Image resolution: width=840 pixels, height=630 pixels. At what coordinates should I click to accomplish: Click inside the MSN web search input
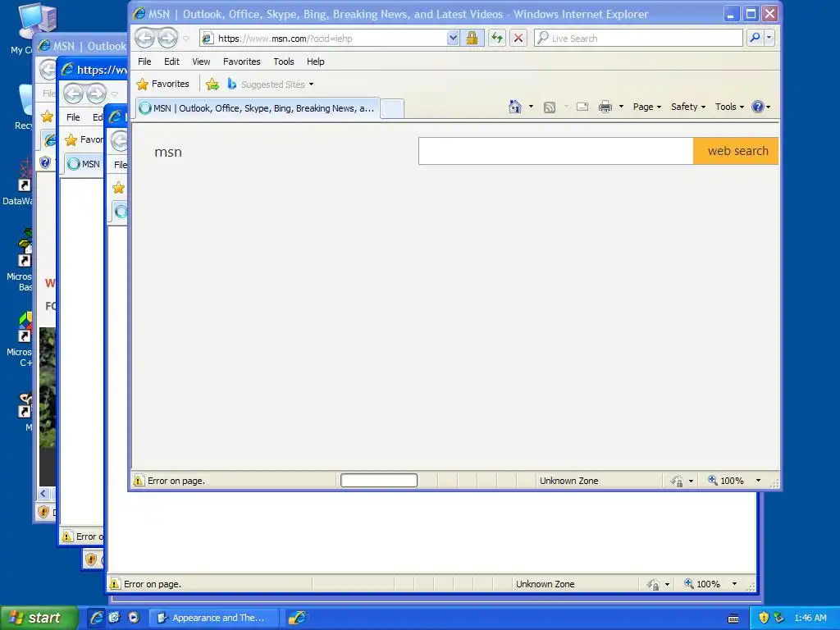click(x=556, y=151)
